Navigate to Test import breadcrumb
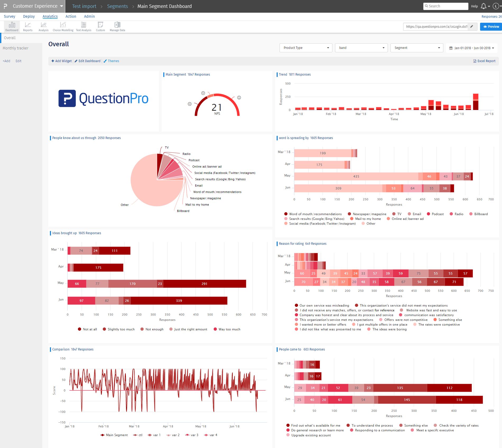Screen dimensions: 502x448 (84, 6)
